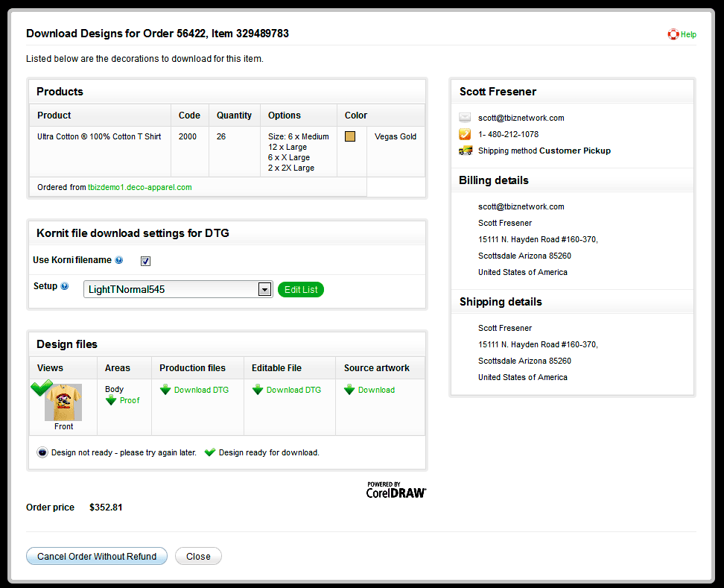
Task: Click the Setup info help icon
Action: pos(64,286)
